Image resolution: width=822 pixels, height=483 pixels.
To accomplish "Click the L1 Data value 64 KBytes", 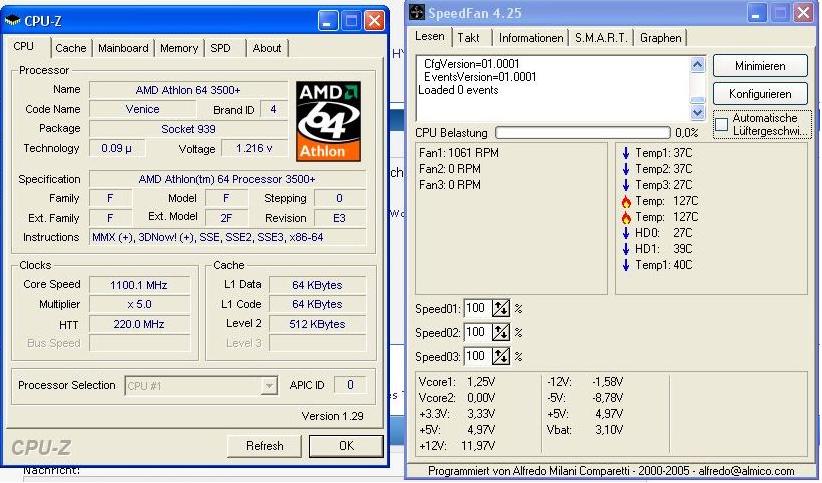I will (317, 285).
